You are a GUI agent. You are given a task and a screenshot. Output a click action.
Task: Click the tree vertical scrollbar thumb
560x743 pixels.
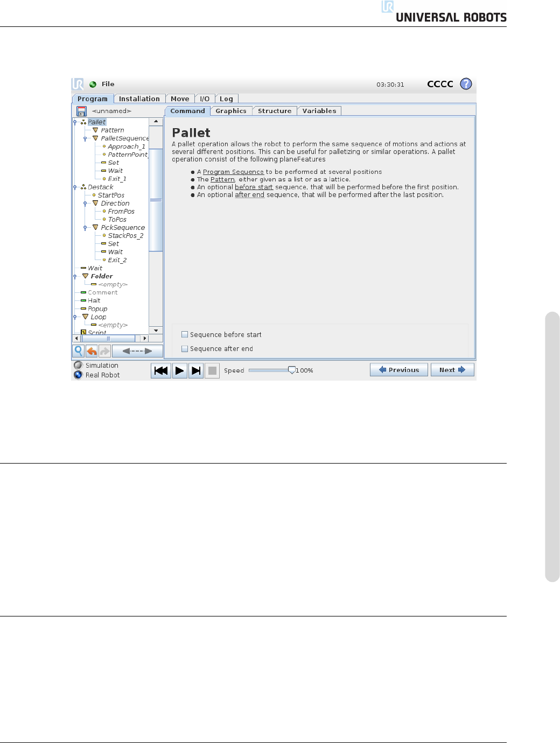tap(156, 200)
